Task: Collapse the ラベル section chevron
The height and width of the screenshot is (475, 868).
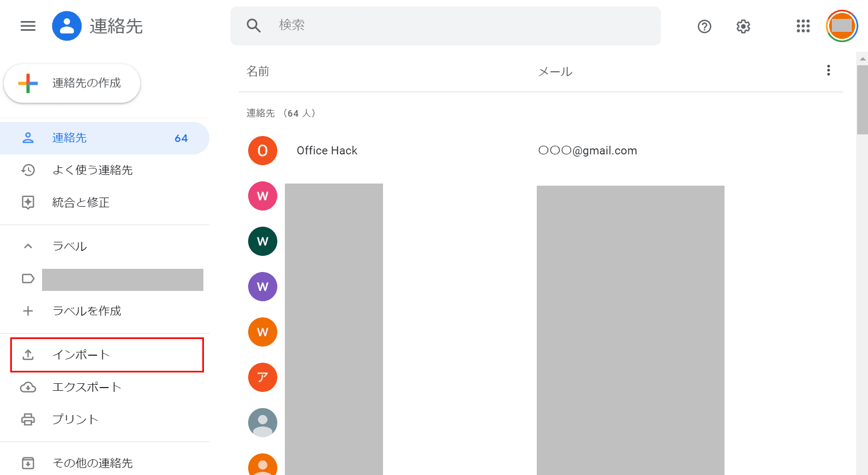Action: click(28, 246)
